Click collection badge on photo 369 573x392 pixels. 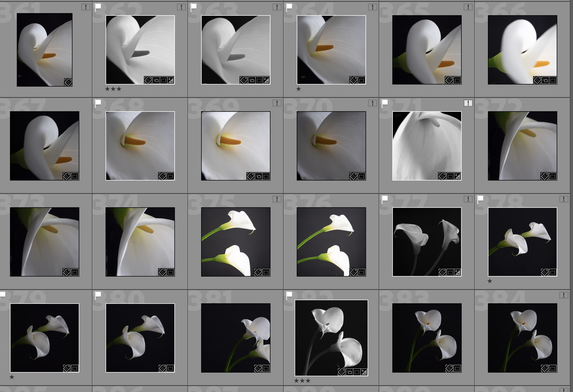[x=258, y=176]
